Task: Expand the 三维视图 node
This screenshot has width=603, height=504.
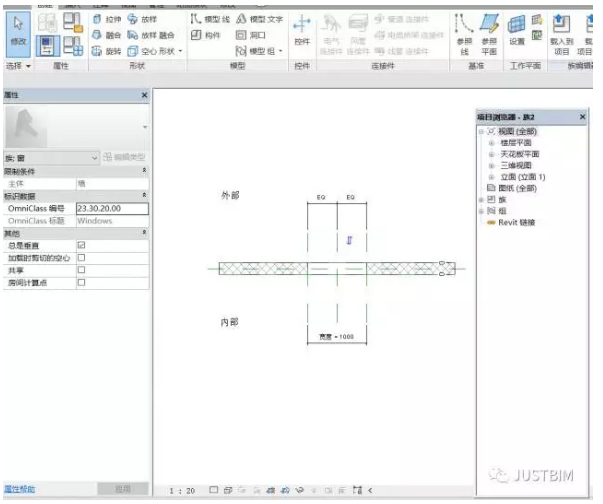Action: pos(491,166)
